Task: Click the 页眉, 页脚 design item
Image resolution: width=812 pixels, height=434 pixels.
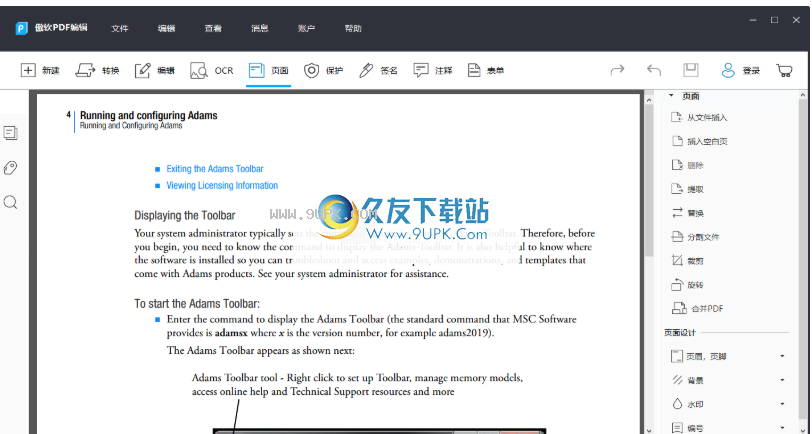Action: [699, 356]
